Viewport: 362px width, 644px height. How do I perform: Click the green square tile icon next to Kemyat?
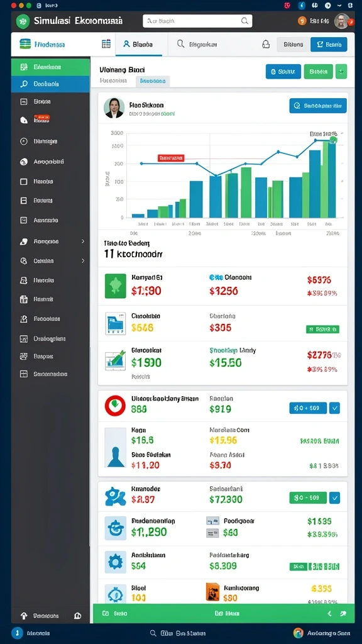pyautogui.click(x=116, y=286)
